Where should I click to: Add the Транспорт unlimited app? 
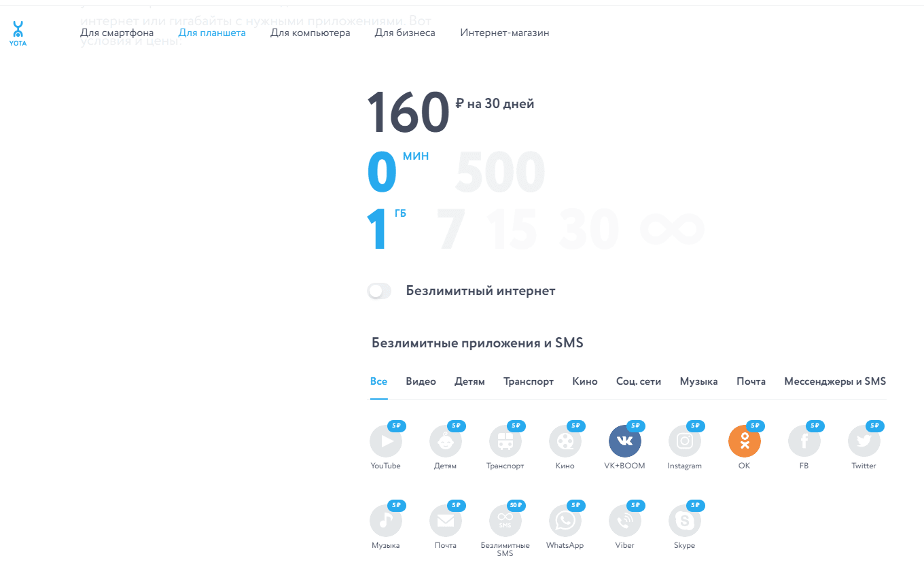pos(505,441)
